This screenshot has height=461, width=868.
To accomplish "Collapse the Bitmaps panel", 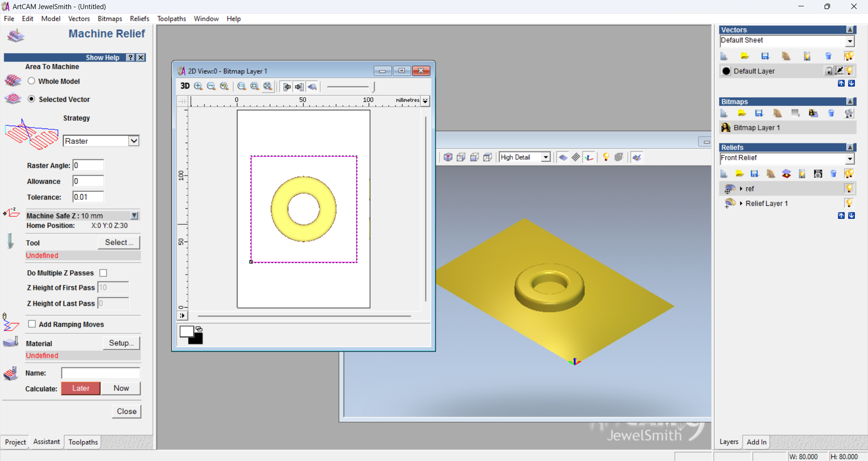I will tap(850, 102).
